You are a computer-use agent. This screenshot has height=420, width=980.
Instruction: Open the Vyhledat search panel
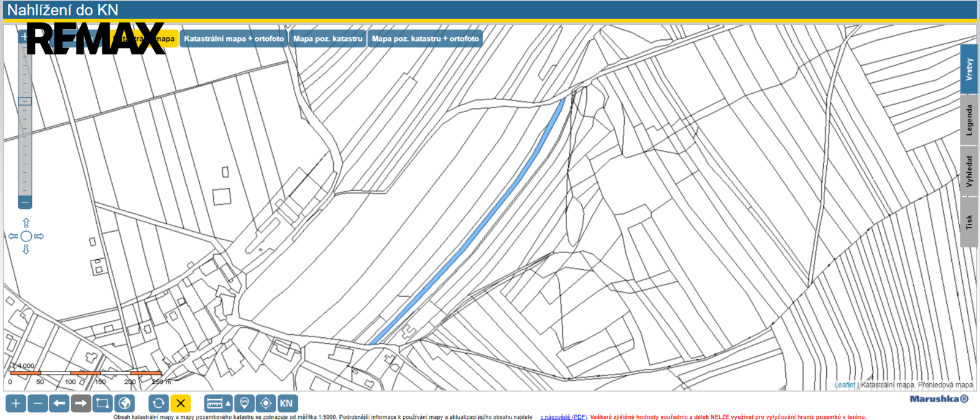pos(968,171)
